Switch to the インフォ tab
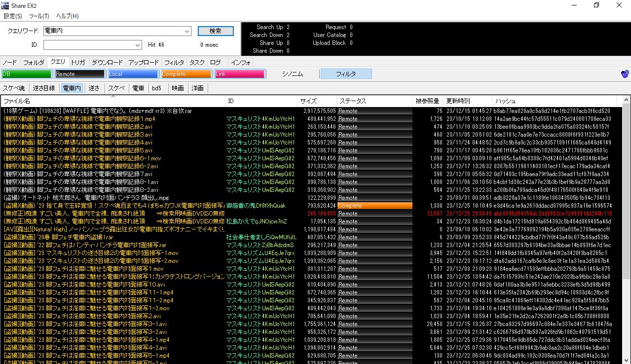The height and width of the screenshot is (364, 631). click(x=241, y=63)
